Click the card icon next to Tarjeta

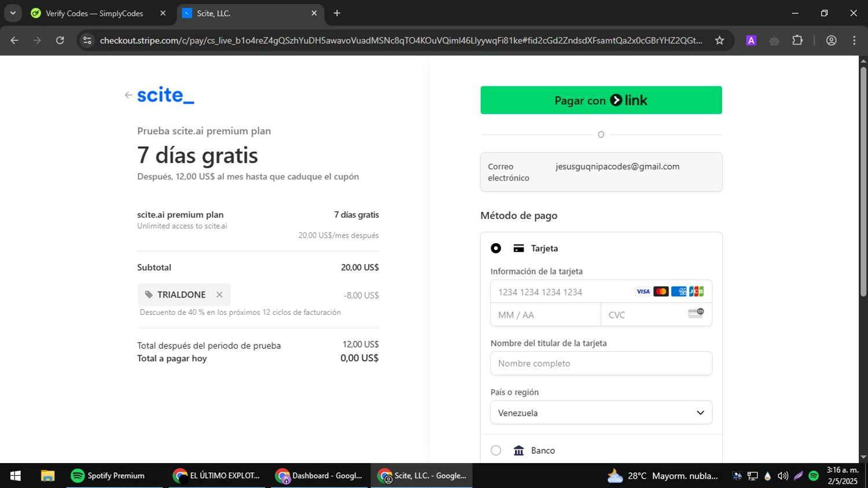pyautogui.click(x=518, y=248)
